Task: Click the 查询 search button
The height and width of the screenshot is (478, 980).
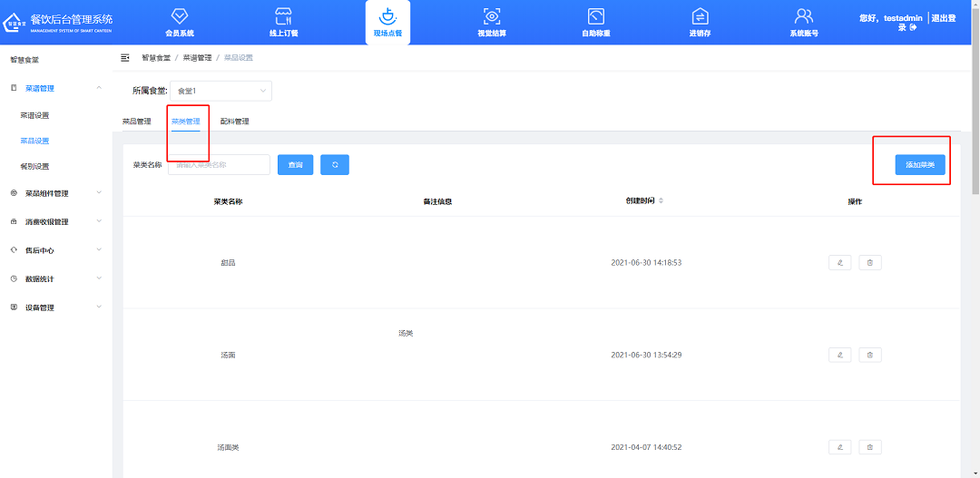Action: click(296, 164)
